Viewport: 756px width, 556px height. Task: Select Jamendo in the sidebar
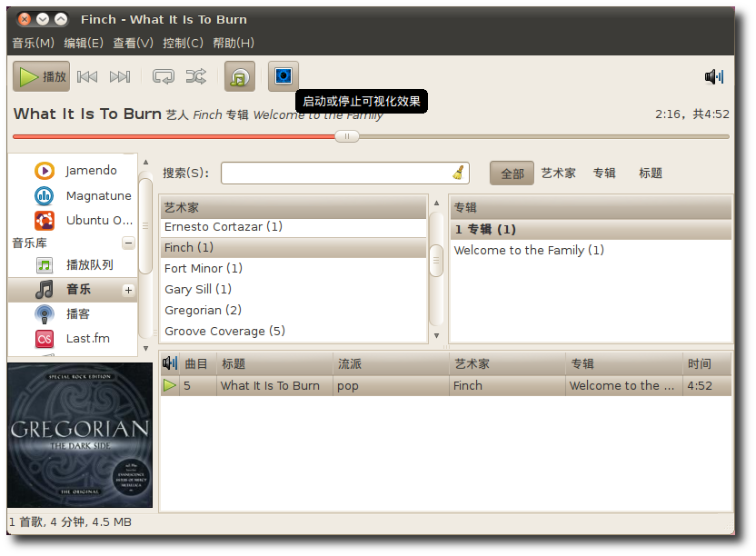(75, 171)
